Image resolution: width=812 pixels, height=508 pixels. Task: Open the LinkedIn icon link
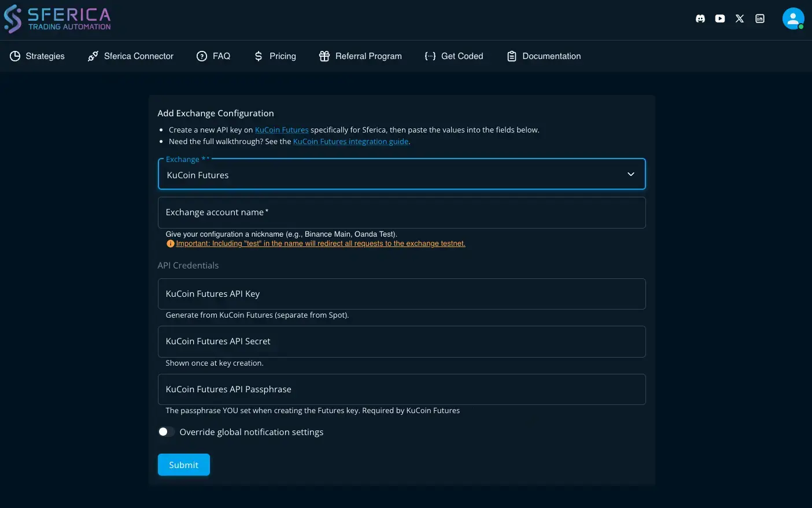[x=760, y=19]
